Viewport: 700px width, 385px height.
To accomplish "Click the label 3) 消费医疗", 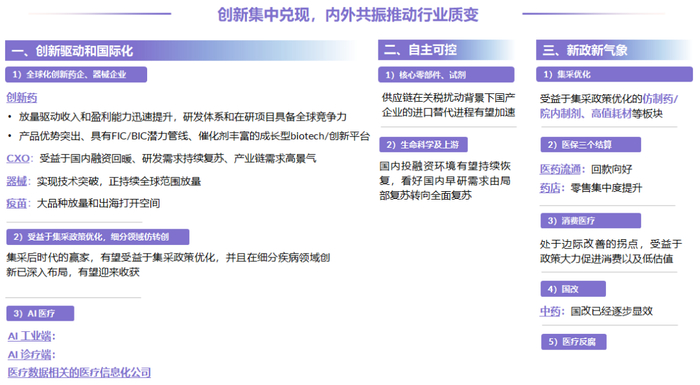I will click(x=591, y=221).
